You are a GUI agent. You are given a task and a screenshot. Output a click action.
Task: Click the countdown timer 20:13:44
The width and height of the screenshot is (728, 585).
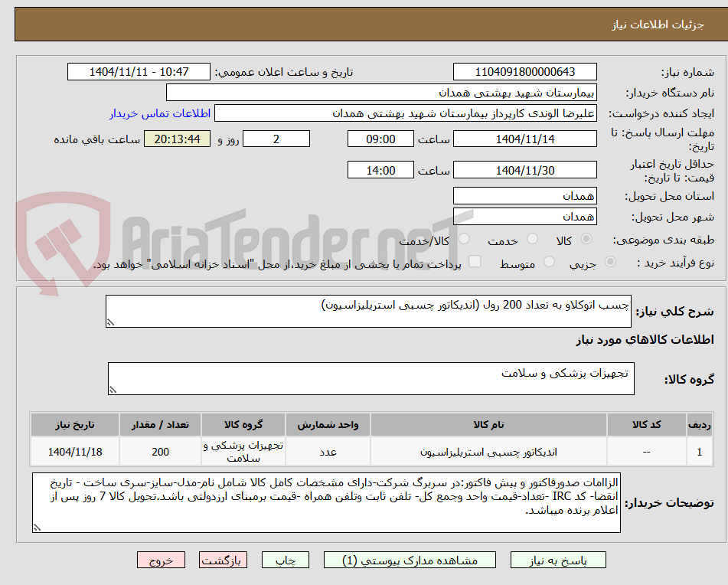pos(177,139)
